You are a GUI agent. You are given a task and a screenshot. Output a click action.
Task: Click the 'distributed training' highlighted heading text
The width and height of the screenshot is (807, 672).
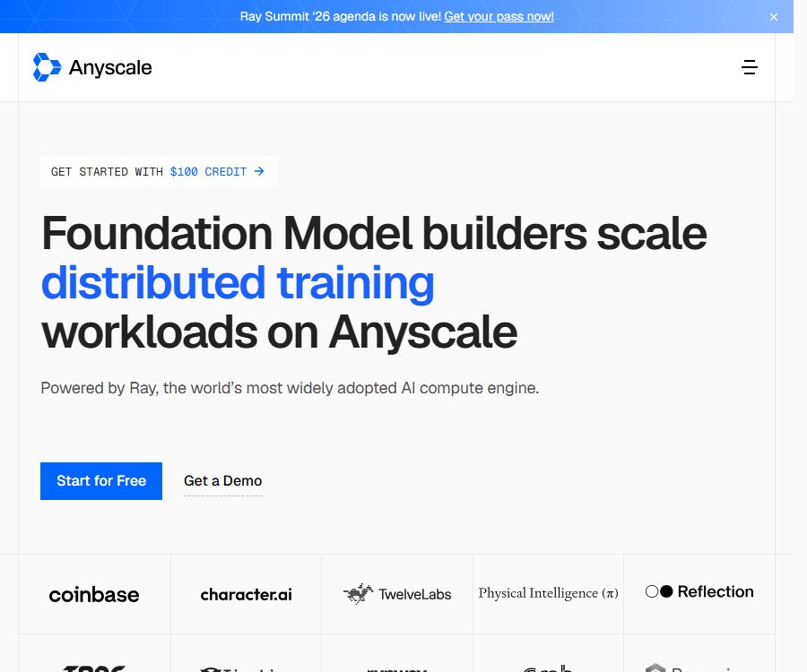(x=238, y=283)
